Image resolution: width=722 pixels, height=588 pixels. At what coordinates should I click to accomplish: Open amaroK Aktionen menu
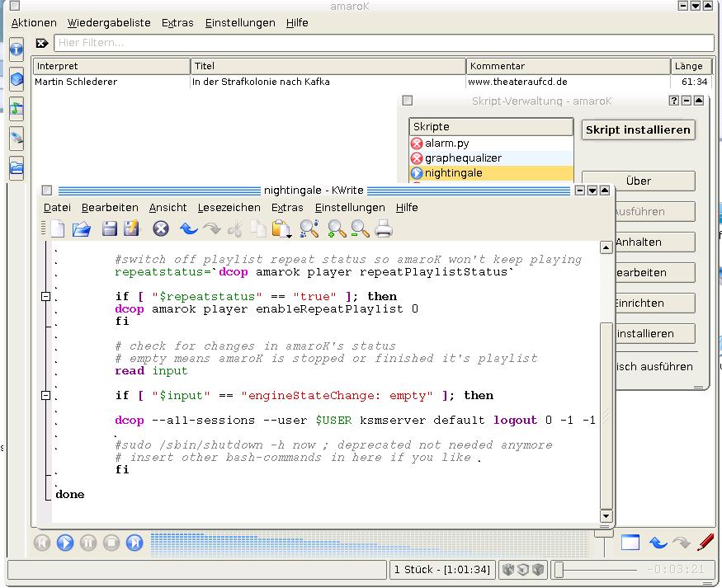point(34,22)
